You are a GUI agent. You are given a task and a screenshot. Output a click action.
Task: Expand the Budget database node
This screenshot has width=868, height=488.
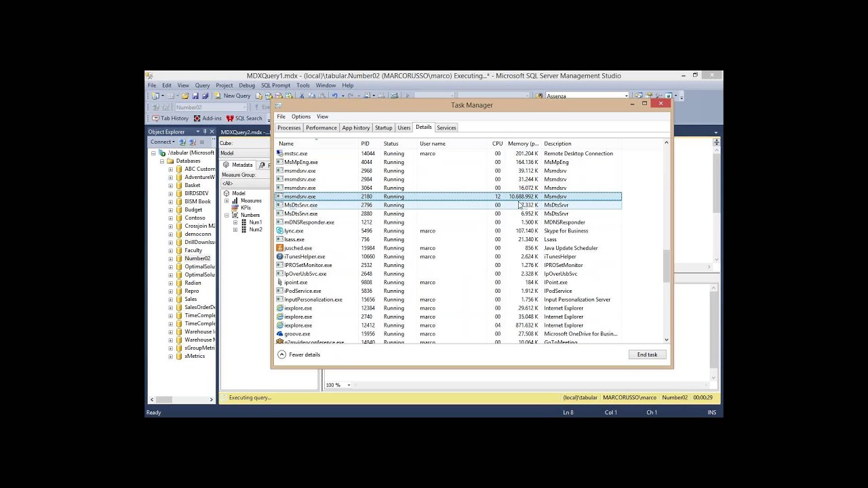(171, 209)
